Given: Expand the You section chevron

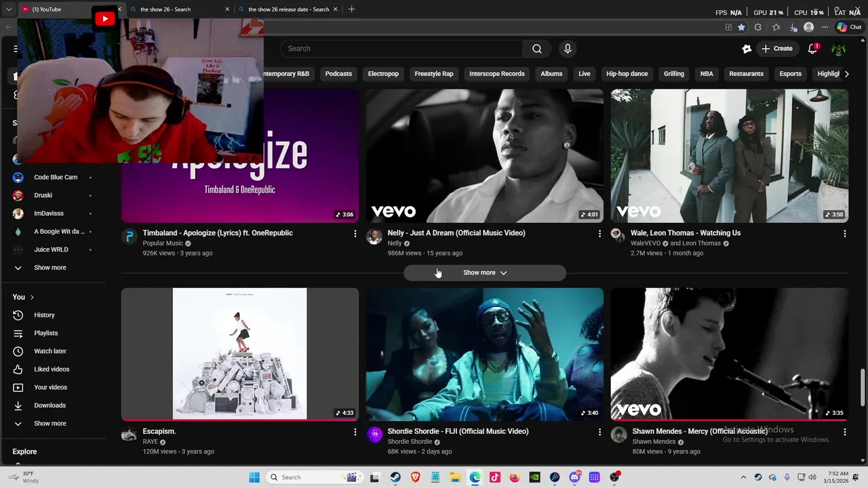Looking at the screenshot, I should (x=32, y=297).
